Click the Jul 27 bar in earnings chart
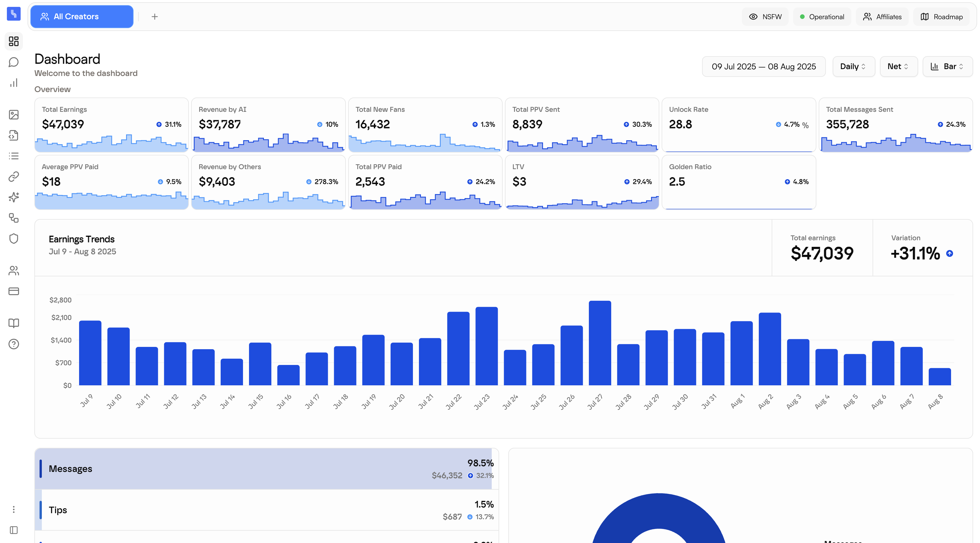This screenshot has width=980, height=543. point(600,343)
